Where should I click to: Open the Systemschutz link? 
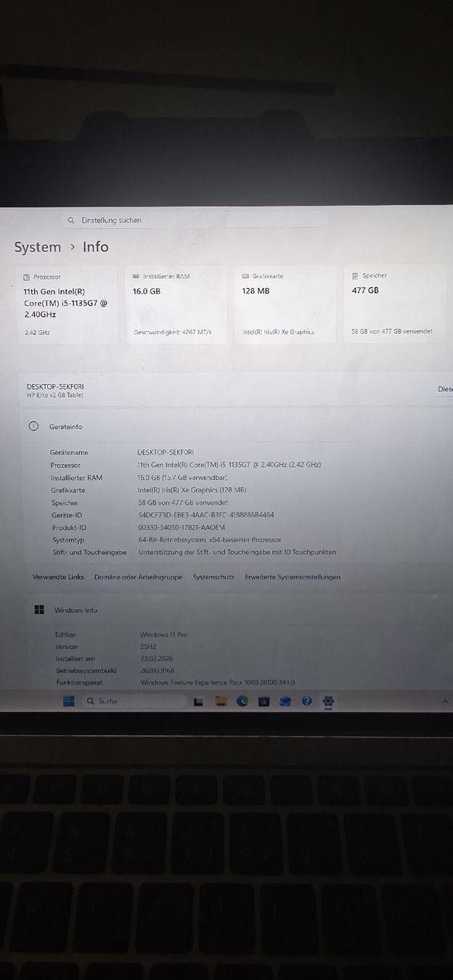point(213,577)
